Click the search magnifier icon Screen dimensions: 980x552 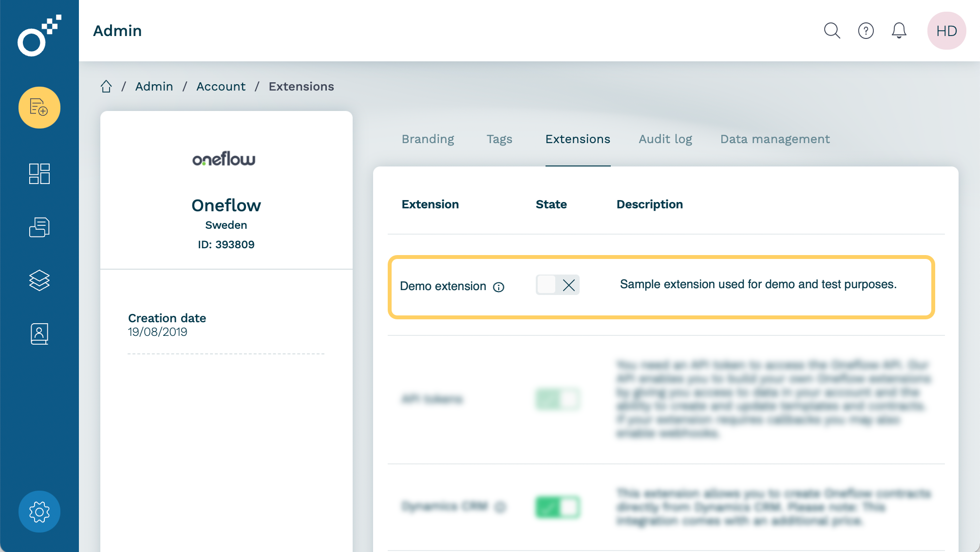coord(832,31)
